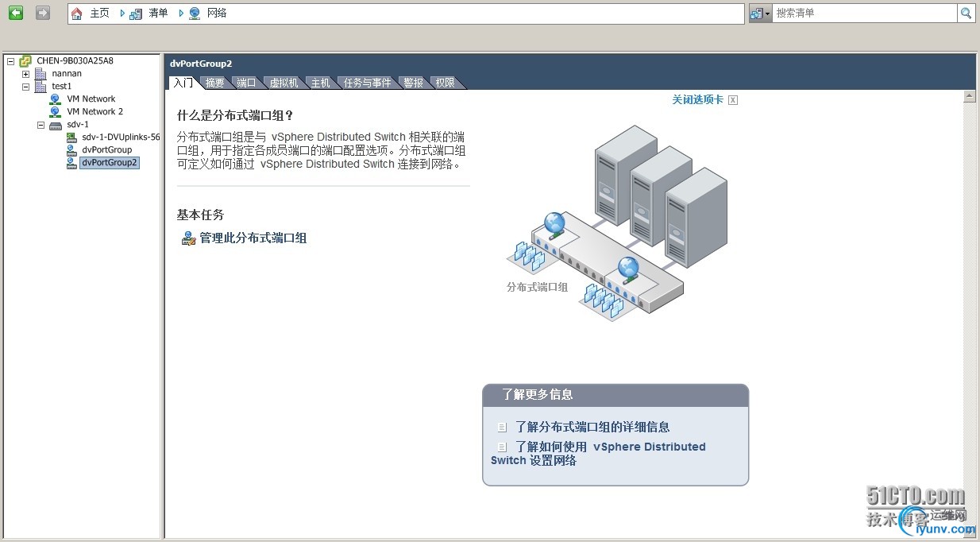980x542 pixels.
Task: Click 管理此分布式端口组 task link
Action: (253, 238)
